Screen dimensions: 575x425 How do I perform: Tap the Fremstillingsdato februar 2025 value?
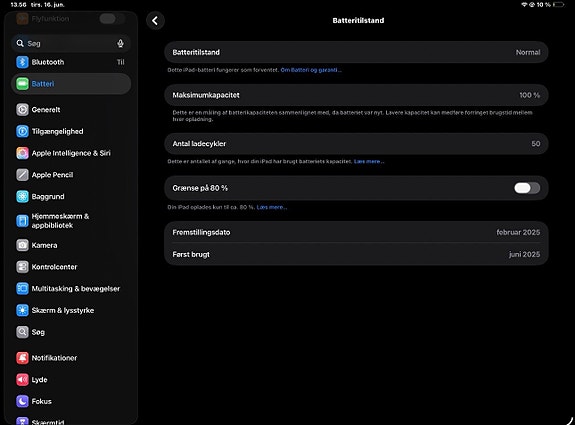coord(518,232)
